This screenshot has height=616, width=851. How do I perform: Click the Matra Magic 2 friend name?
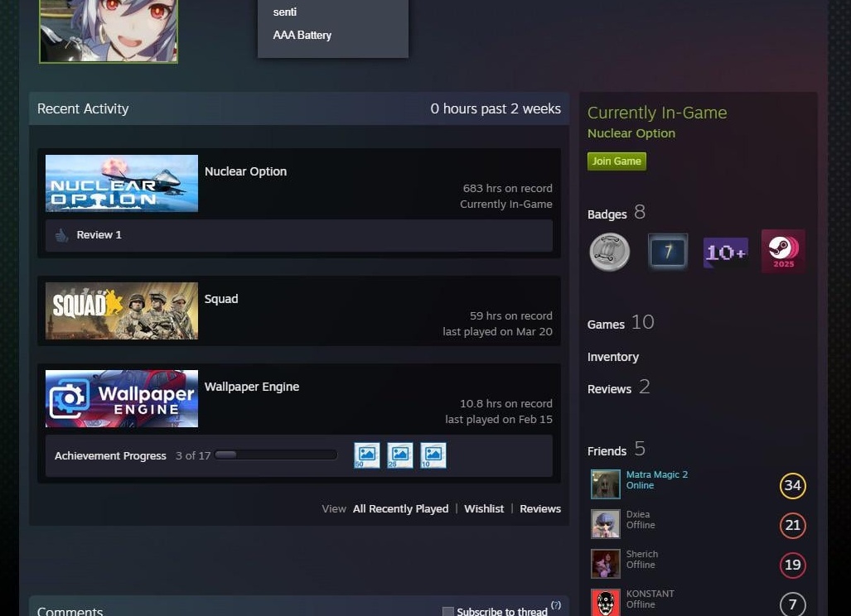657,474
